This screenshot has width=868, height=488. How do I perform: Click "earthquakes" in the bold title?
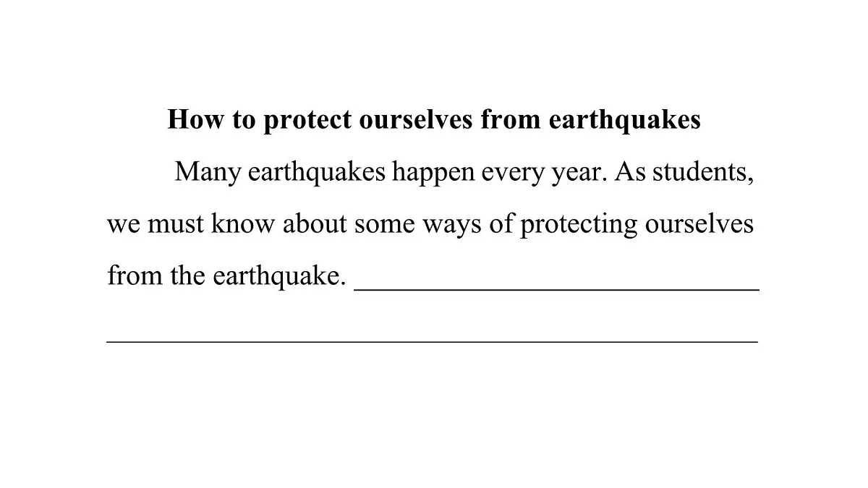(624, 119)
